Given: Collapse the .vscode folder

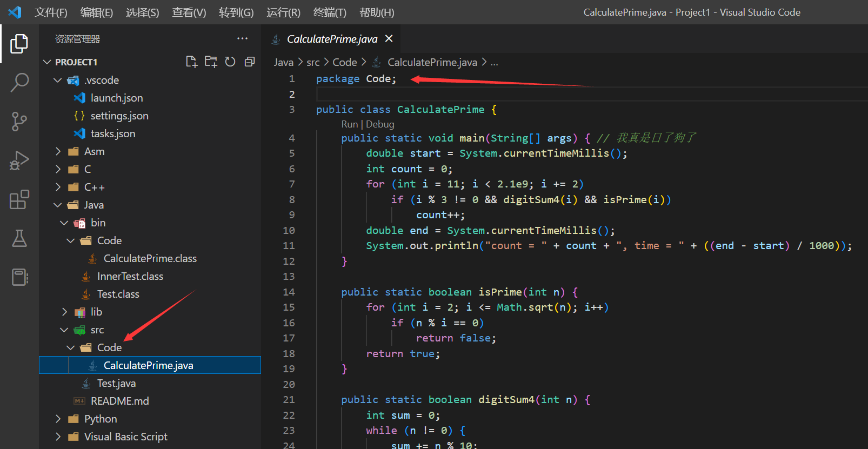Looking at the screenshot, I should point(58,80).
